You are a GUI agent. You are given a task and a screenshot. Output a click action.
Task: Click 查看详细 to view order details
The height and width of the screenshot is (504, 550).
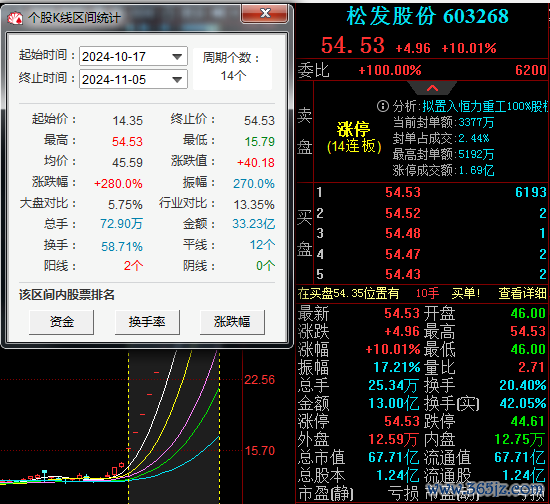click(523, 293)
